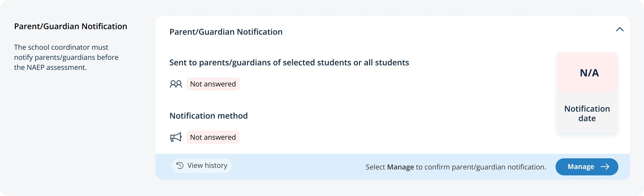Click the school coordinator description text
This screenshot has height=196, width=644.
pos(66,57)
